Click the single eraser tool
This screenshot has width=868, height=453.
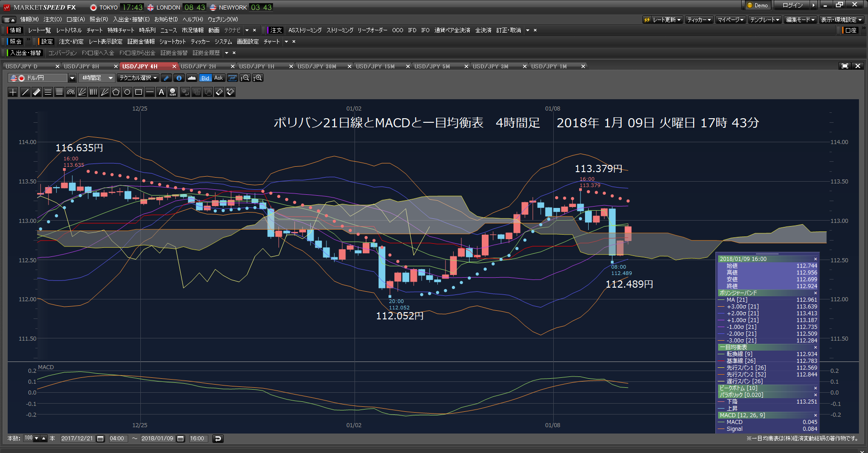pos(219,92)
